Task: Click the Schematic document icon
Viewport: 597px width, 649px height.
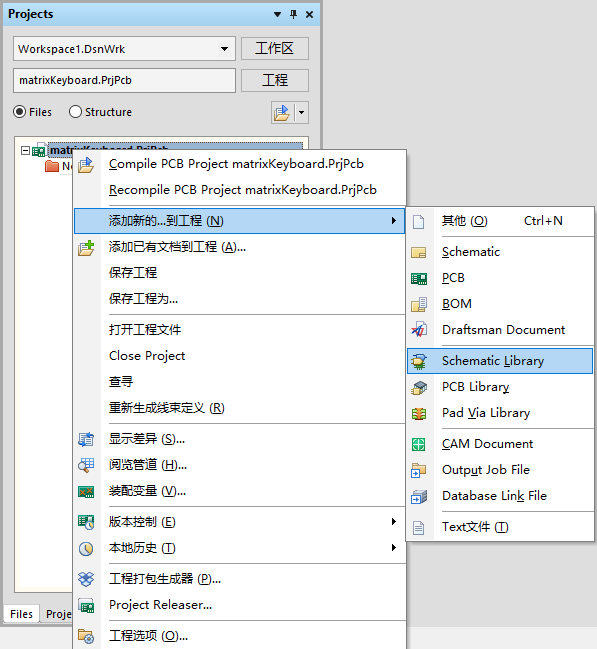Action: click(419, 252)
